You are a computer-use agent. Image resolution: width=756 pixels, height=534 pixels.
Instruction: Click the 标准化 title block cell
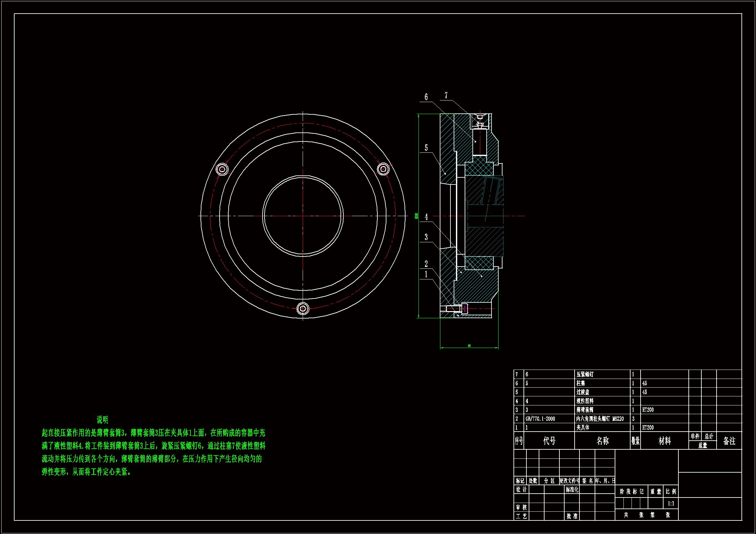(x=572, y=490)
